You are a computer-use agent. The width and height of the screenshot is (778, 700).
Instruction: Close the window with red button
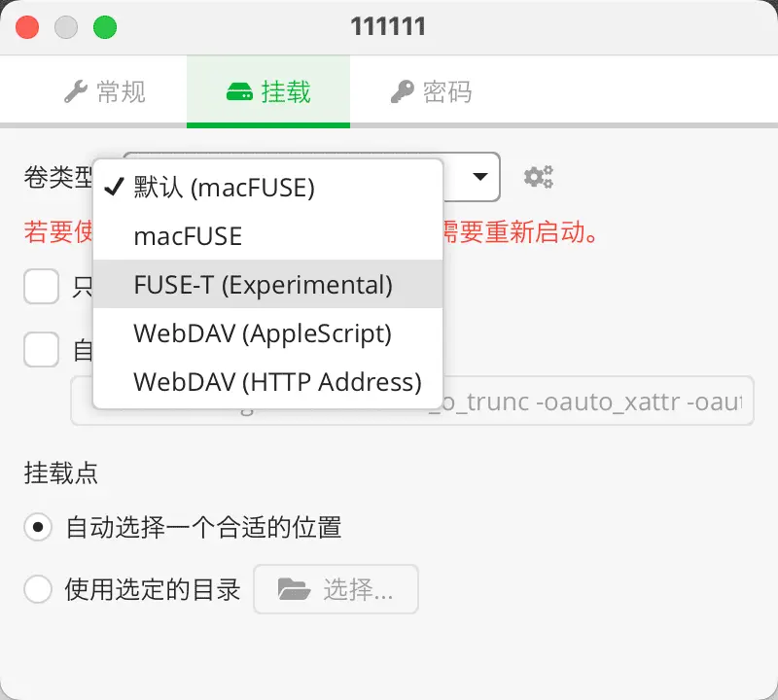(27, 27)
